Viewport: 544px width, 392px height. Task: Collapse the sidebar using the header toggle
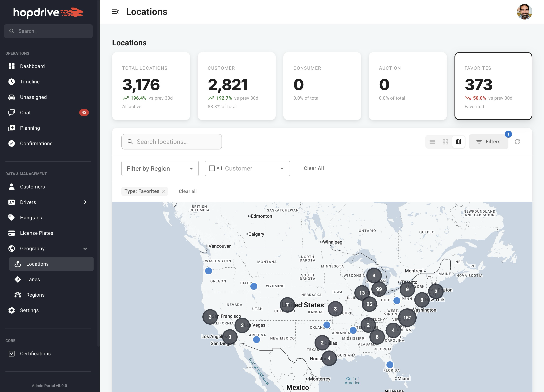[116, 12]
